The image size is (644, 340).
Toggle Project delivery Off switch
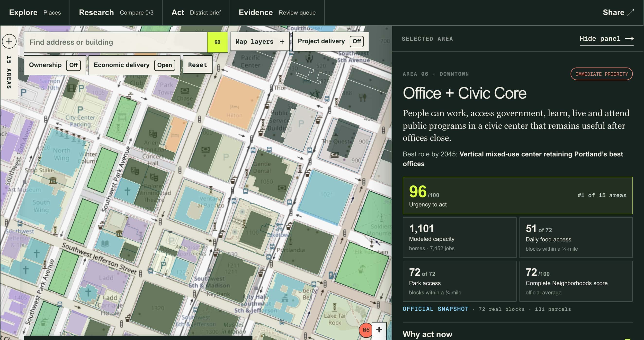tap(357, 41)
